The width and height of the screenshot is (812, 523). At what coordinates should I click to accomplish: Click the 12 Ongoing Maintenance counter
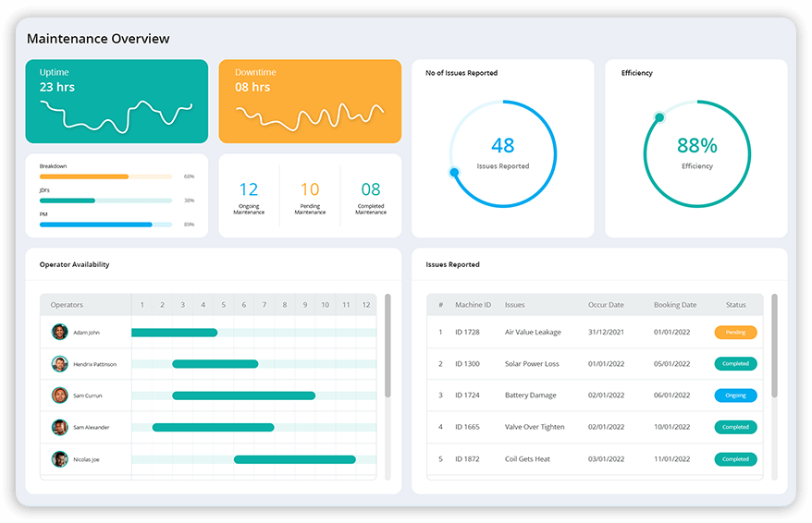pos(249,196)
